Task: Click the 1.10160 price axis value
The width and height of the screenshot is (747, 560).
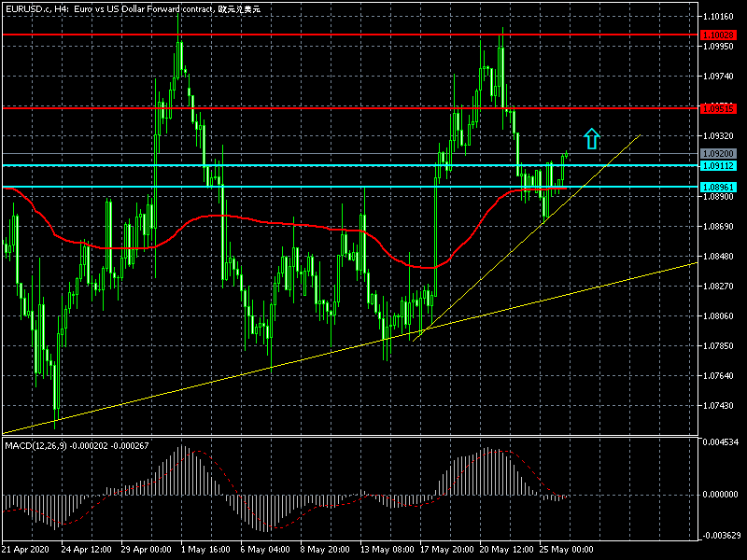Action: [718, 17]
